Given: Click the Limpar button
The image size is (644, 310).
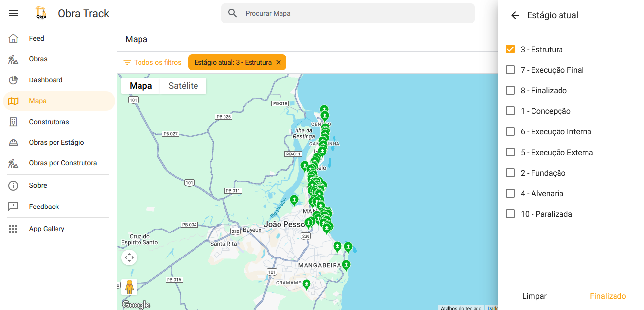Looking at the screenshot, I should tap(534, 296).
